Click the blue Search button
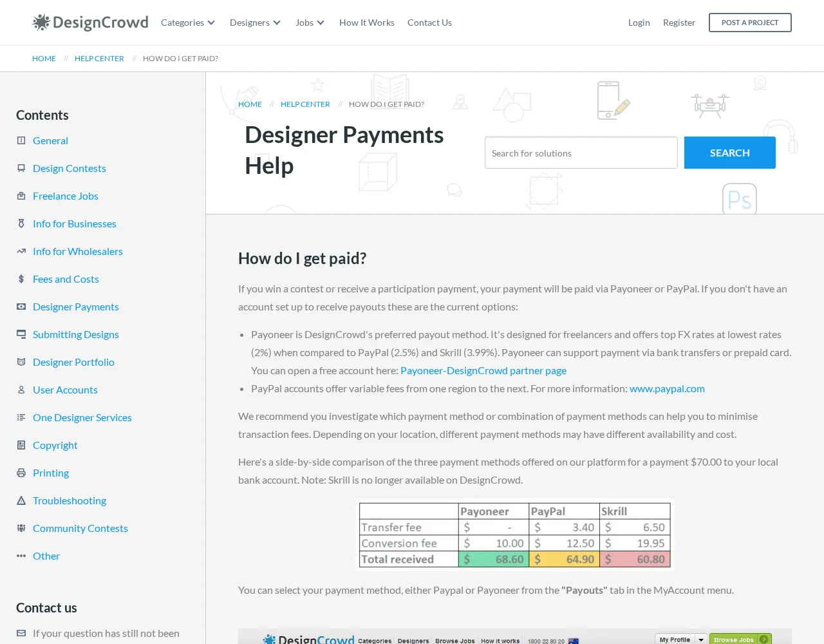Image resolution: width=824 pixels, height=644 pixels. click(x=730, y=153)
